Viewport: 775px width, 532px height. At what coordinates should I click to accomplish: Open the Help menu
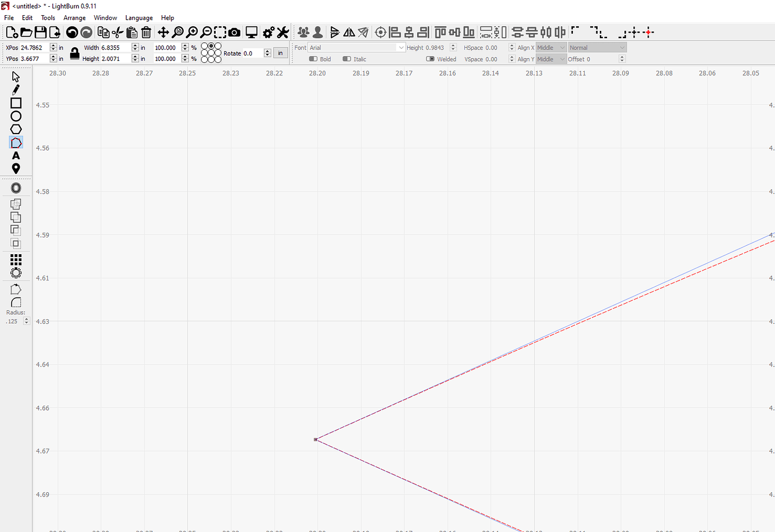point(167,17)
